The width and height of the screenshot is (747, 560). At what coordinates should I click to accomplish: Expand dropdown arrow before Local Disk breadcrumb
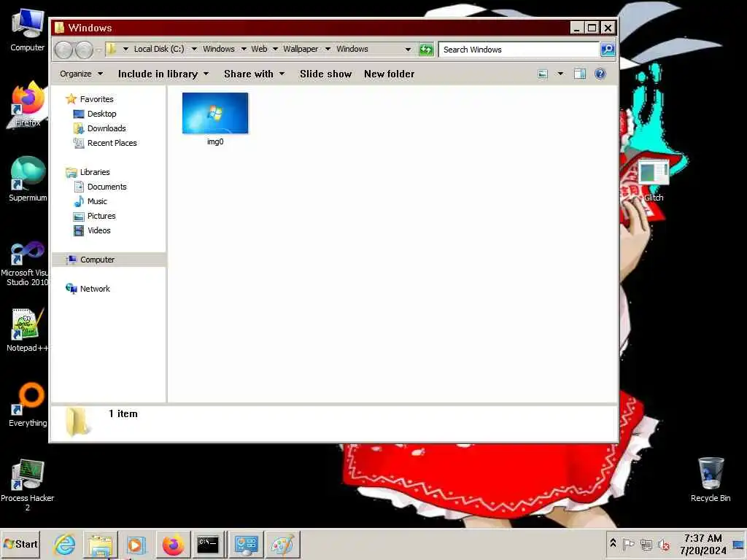[x=125, y=49]
